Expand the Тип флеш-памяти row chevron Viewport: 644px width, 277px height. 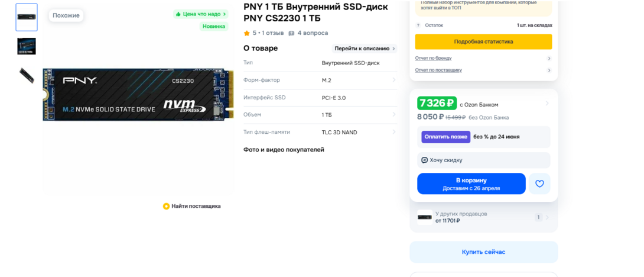[394, 132]
